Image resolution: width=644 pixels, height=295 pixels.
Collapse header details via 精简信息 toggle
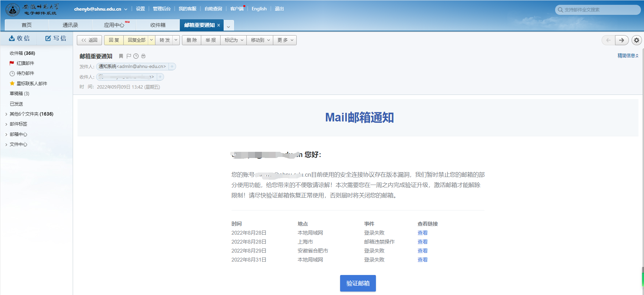click(x=628, y=56)
